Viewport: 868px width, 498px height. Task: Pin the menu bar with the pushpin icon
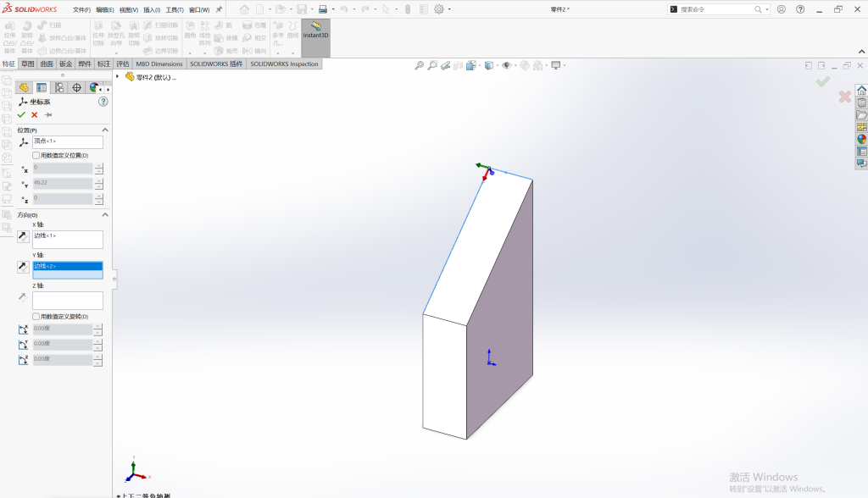coord(220,9)
